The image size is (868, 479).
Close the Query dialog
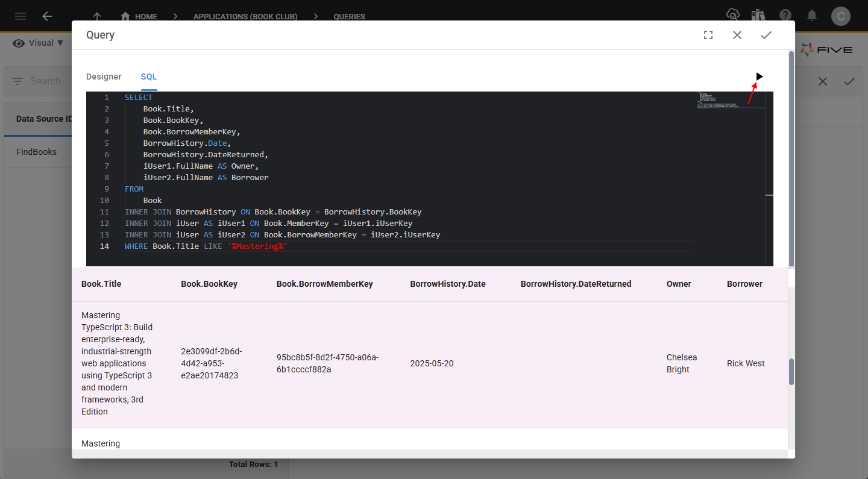(x=737, y=35)
